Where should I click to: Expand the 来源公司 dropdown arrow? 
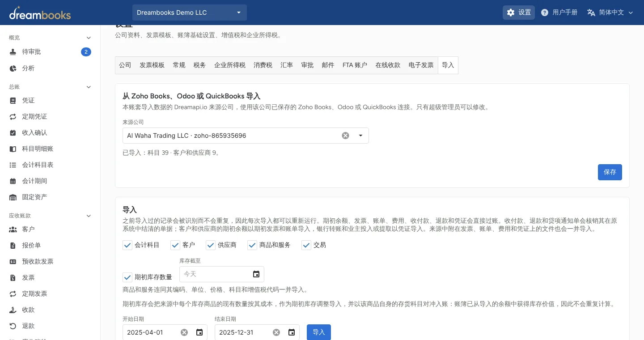pos(360,136)
